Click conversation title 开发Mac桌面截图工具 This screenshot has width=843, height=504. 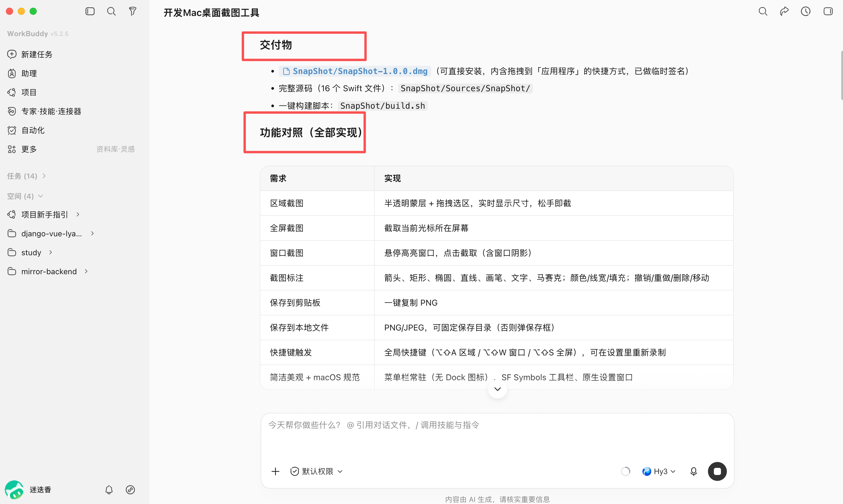211,12
